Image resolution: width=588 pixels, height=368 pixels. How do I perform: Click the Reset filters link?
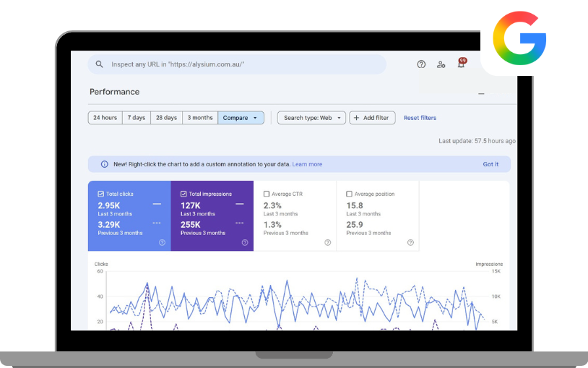click(x=420, y=118)
